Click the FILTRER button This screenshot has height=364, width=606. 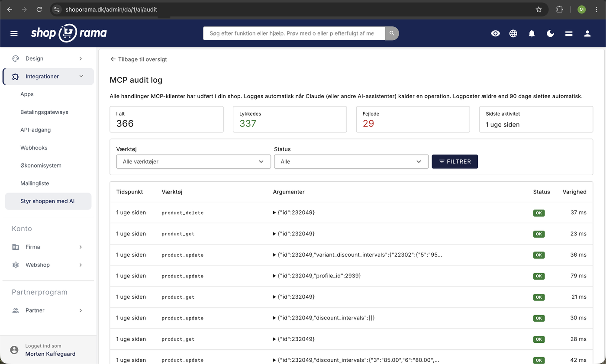455,161
